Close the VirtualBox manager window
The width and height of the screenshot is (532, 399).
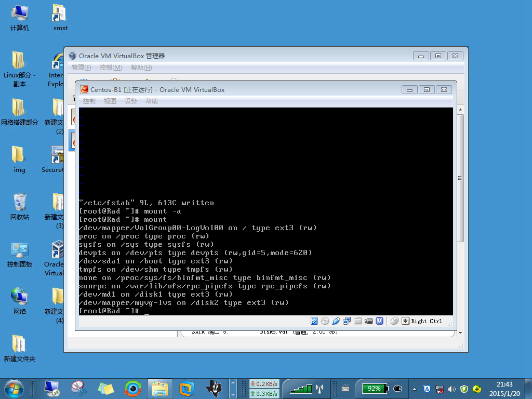tap(455, 56)
